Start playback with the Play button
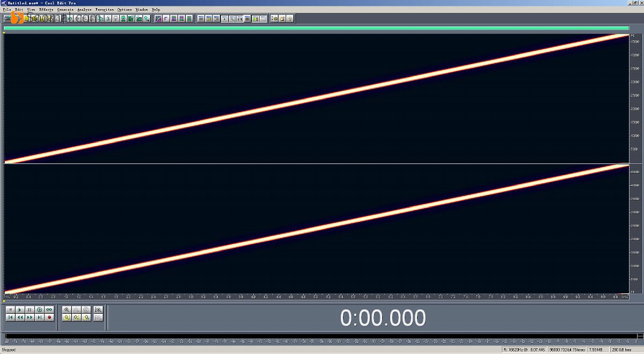The width and height of the screenshot is (644, 354). coord(20,310)
